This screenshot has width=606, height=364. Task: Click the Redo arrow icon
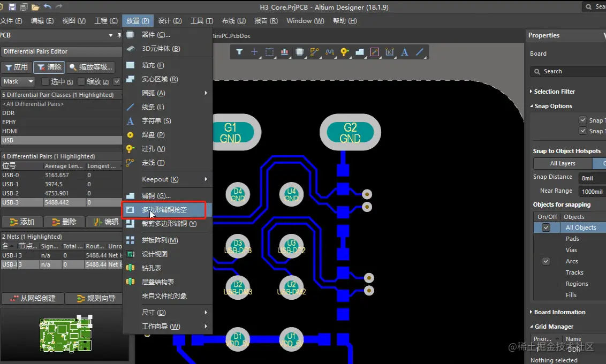click(x=59, y=6)
